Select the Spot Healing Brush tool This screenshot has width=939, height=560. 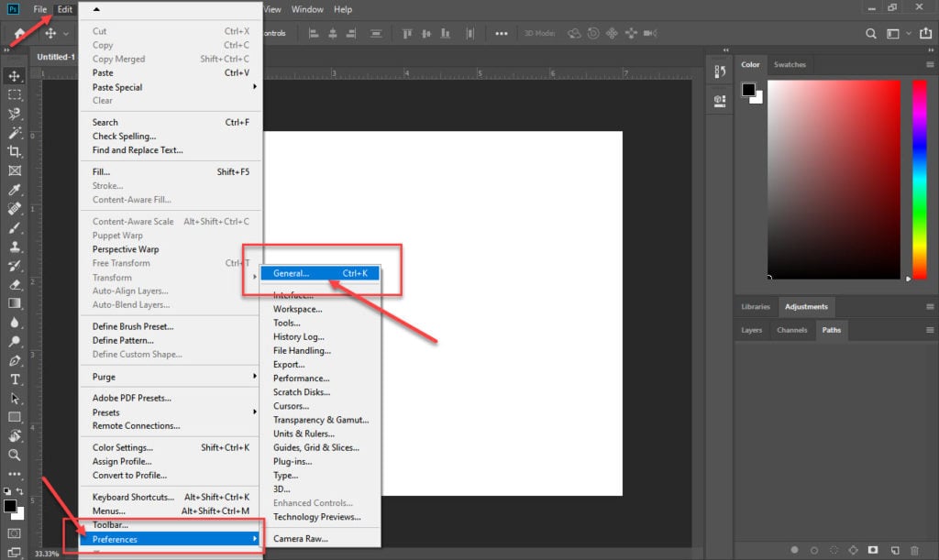(x=15, y=209)
